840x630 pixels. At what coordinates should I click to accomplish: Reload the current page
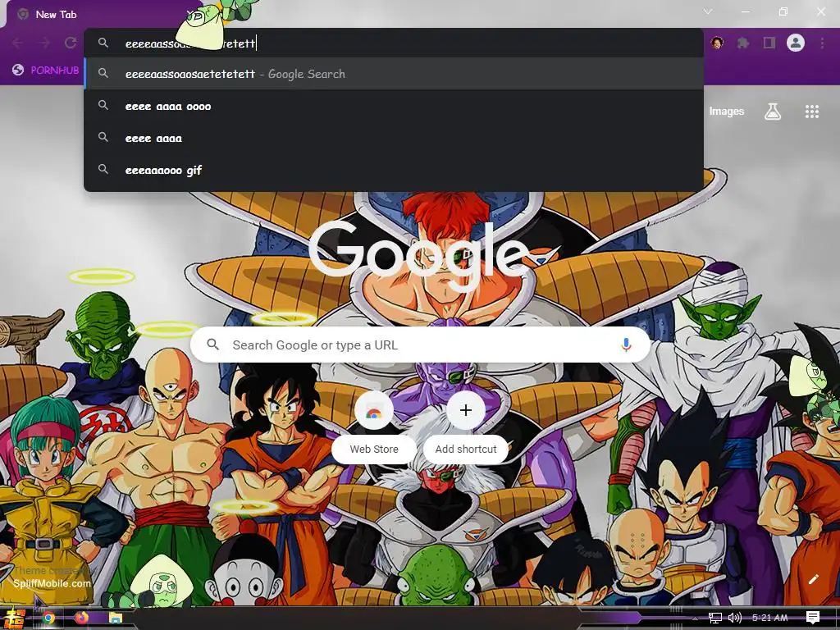(71, 43)
